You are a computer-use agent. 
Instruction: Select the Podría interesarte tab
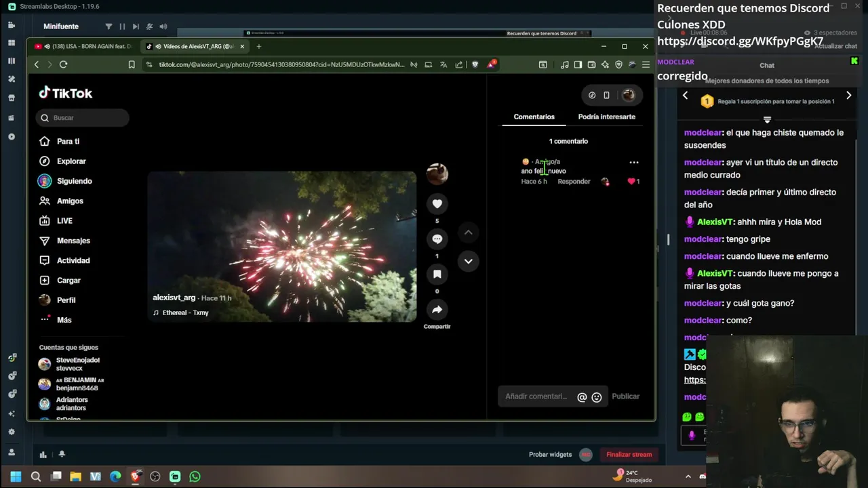[x=607, y=117]
